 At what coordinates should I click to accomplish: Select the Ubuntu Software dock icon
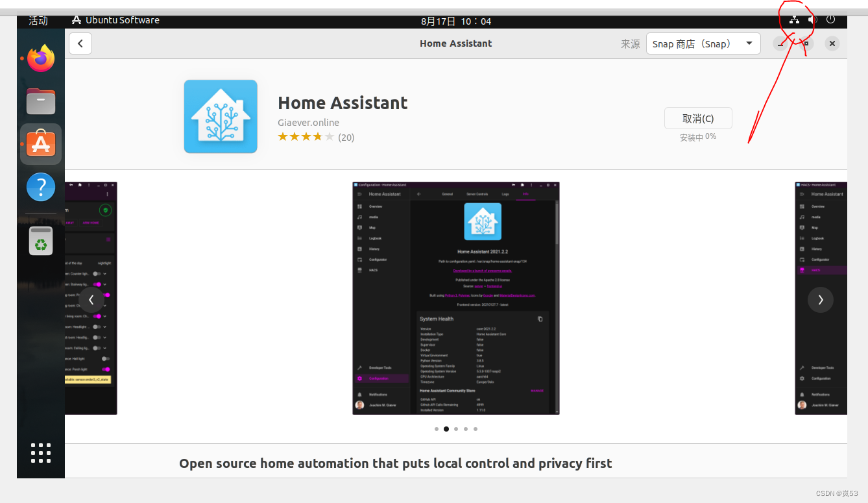(x=41, y=143)
